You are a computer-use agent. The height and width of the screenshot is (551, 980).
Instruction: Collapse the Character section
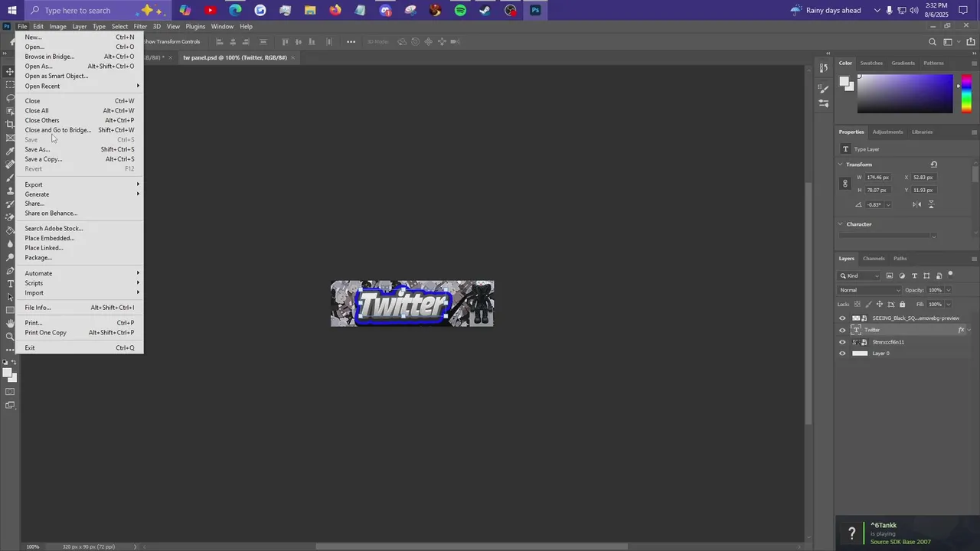[841, 224]
